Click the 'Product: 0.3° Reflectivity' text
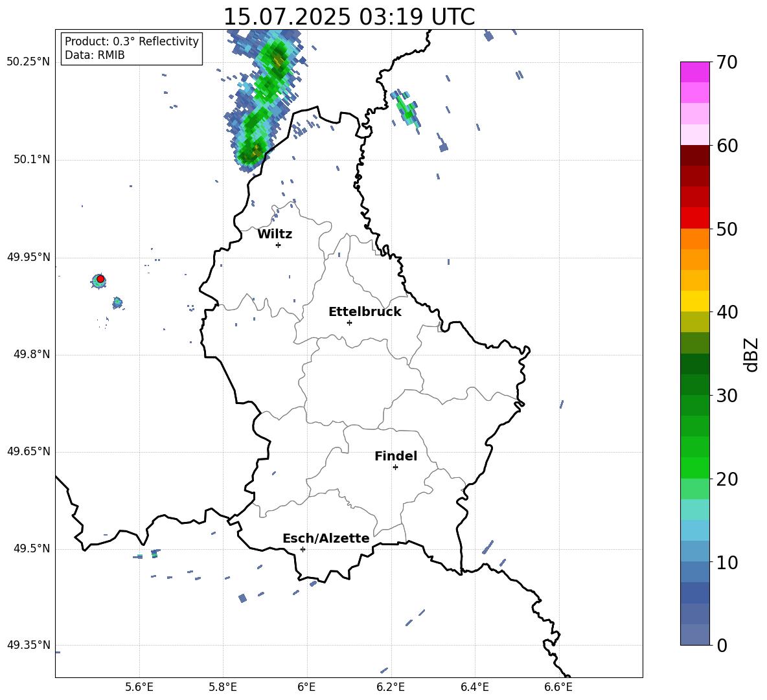The width and height of the screenshot is (767, 700). click(x=132, y=41)
